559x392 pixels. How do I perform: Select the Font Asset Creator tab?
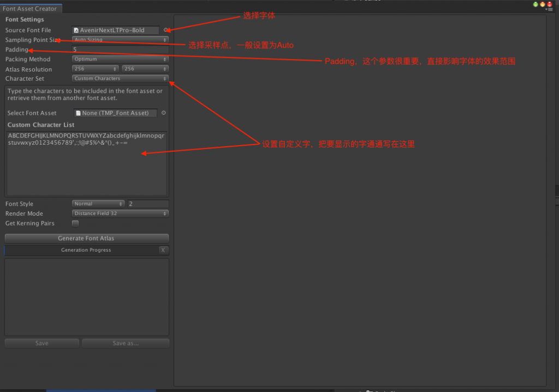tap(30, 9)
